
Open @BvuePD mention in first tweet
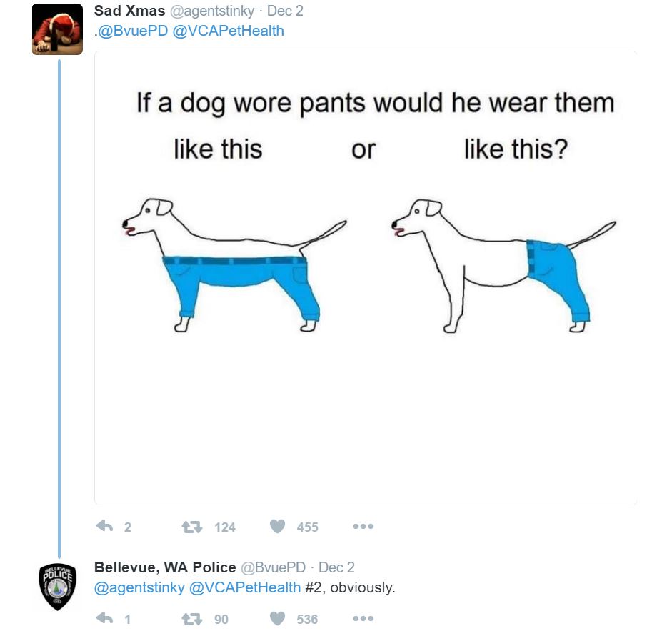point(133,31)
